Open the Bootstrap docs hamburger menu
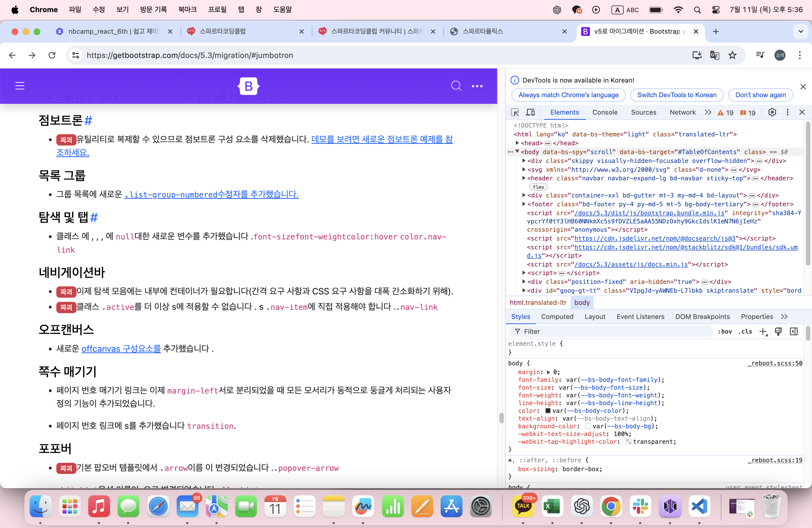 tap(20, 86)
